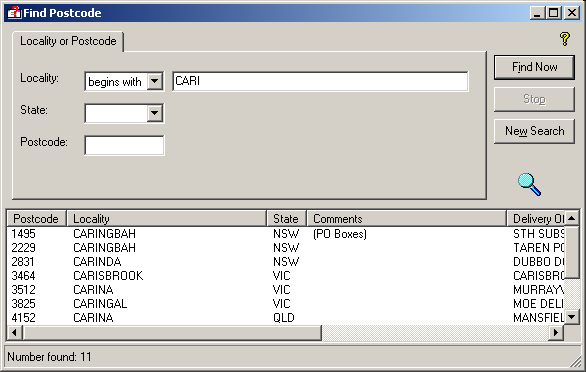
Task: Select the CARINDA locality row
Action: click(x=286, y=262)
